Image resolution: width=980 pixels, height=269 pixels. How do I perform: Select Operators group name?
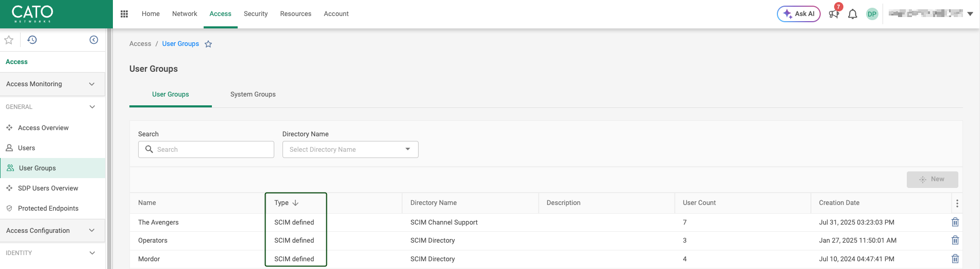coord(153,241)
